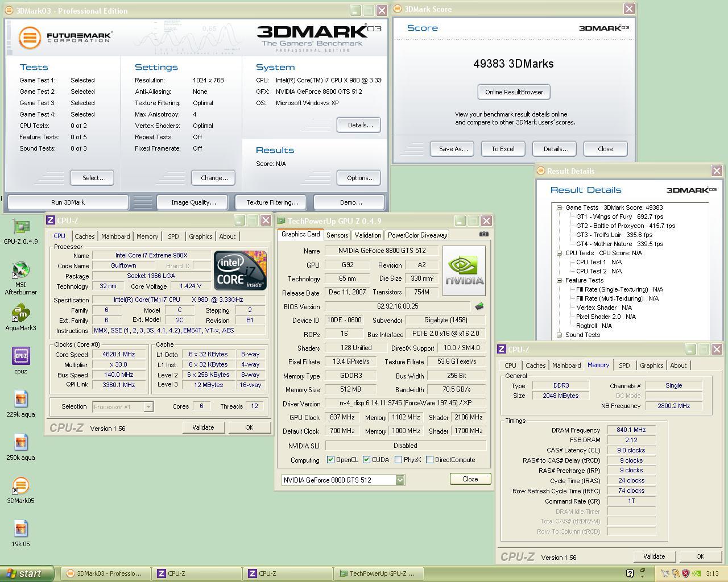Image resolution: width=728 pixels, height=582 pixels.
Task: Click the BIOS save chip icon in GPU-Z
Action: click(x=479, y=306)
